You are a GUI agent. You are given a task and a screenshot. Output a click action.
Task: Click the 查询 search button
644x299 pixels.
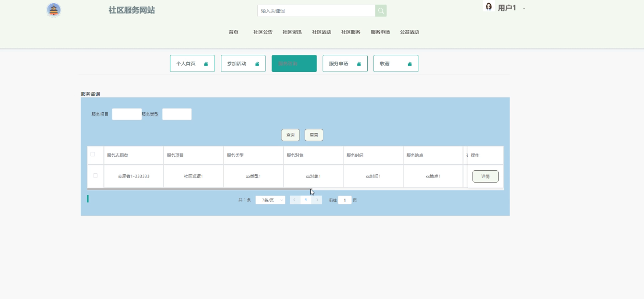click(291, 135)
